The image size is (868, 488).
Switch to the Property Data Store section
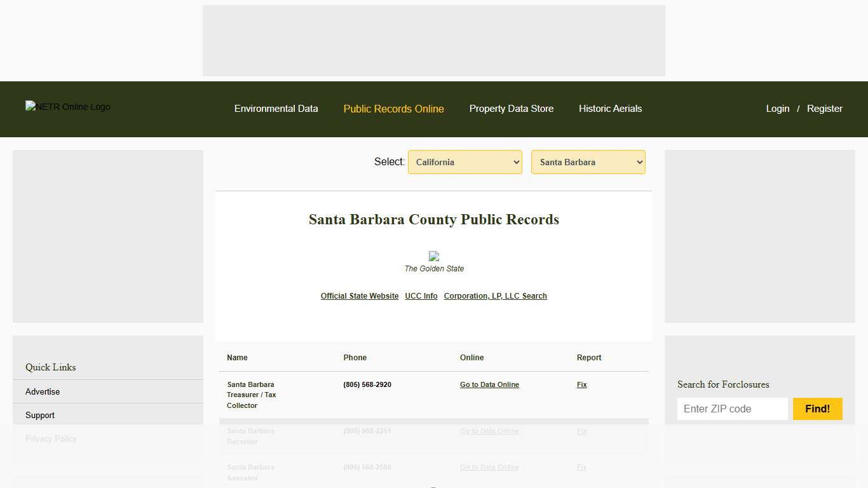point(512,109)
